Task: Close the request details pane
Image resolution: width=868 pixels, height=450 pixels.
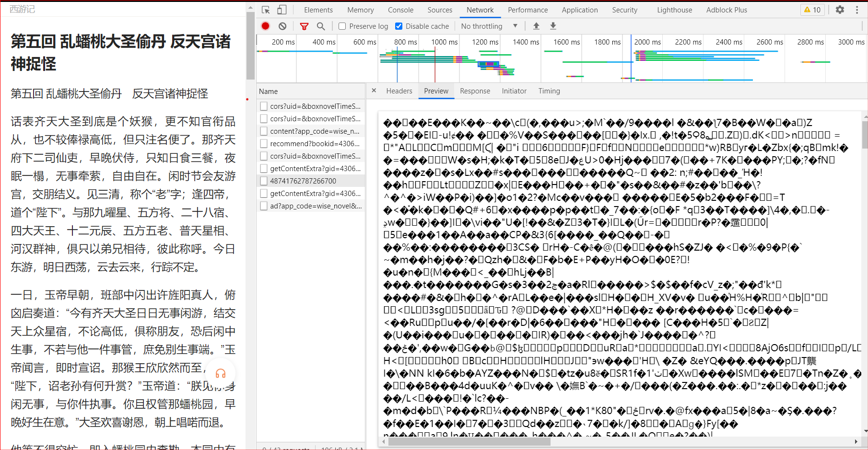Action: pos(374,91)
